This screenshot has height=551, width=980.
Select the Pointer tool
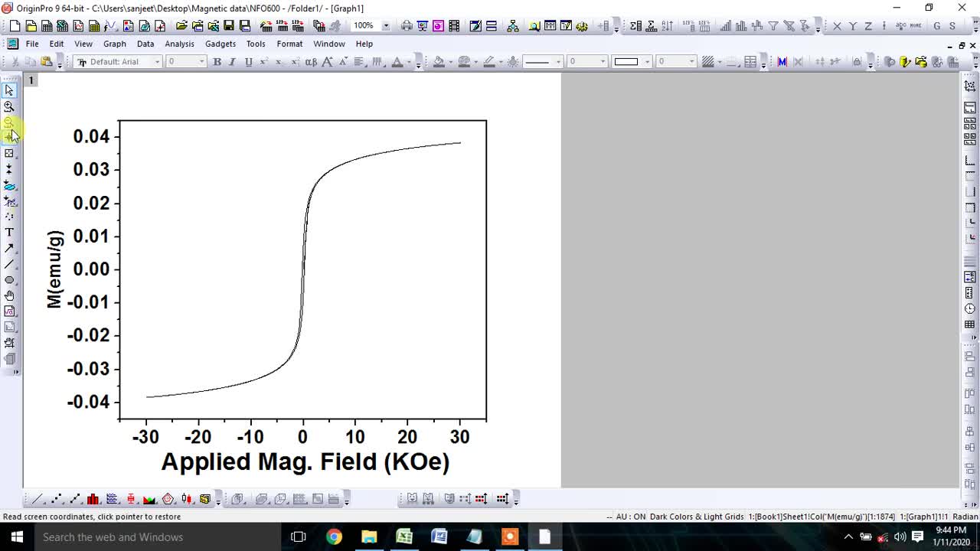coord(9,90)
